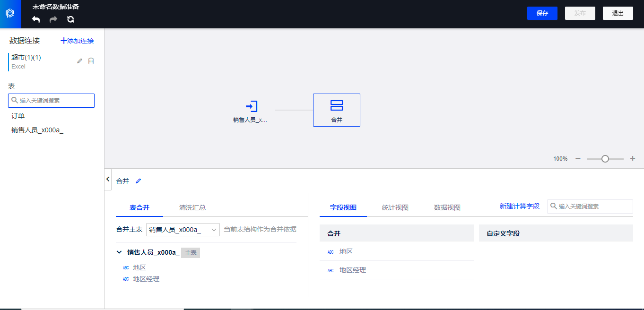Select the 合并 merge node
Viewport: 644px width, 310px height.
(337, 110)
